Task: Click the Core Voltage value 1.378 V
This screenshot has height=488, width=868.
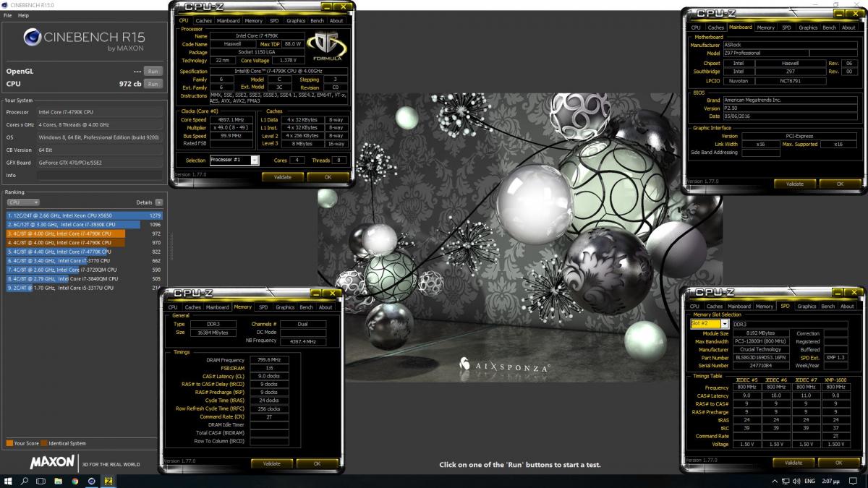Action: (287, 60)
